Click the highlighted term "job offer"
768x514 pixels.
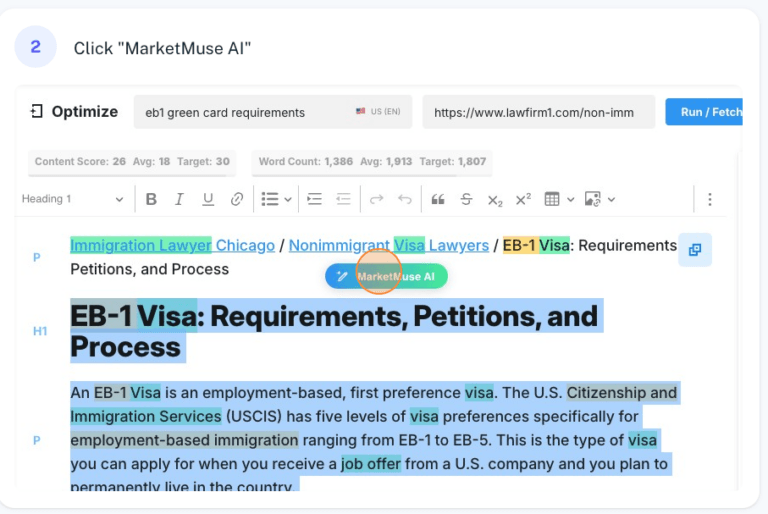(371, 464)
